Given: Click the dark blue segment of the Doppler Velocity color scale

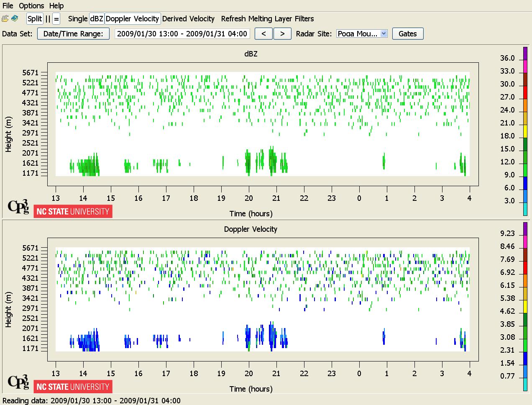Looking at the screenshot, I should point(525,358).
